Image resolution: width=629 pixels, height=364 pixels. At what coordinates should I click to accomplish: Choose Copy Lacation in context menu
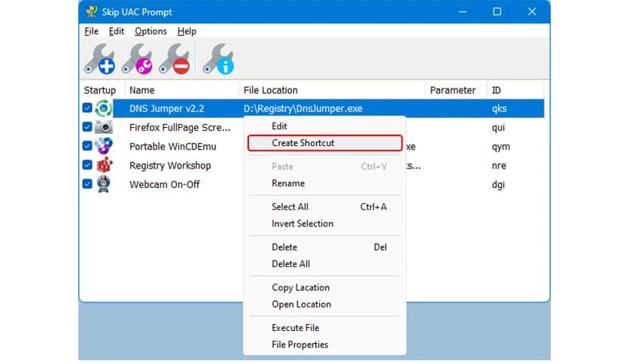point(324,288)
